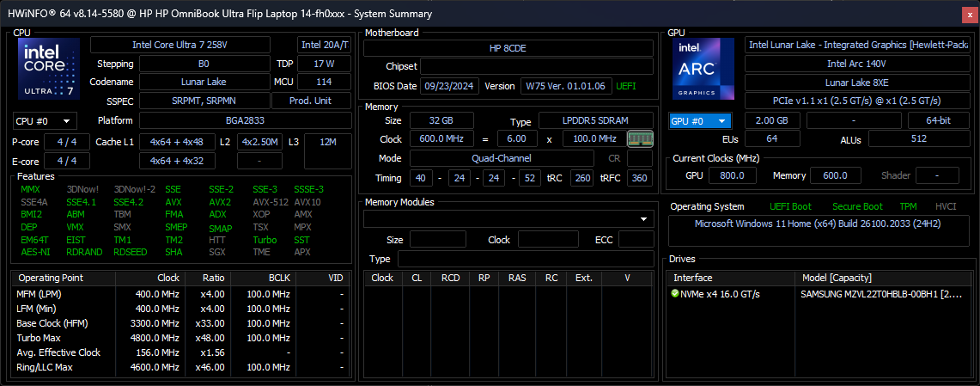The height and width of the screenshot is (386, 980).
Task: Click the green UEFI label
Action: (625, 86)
